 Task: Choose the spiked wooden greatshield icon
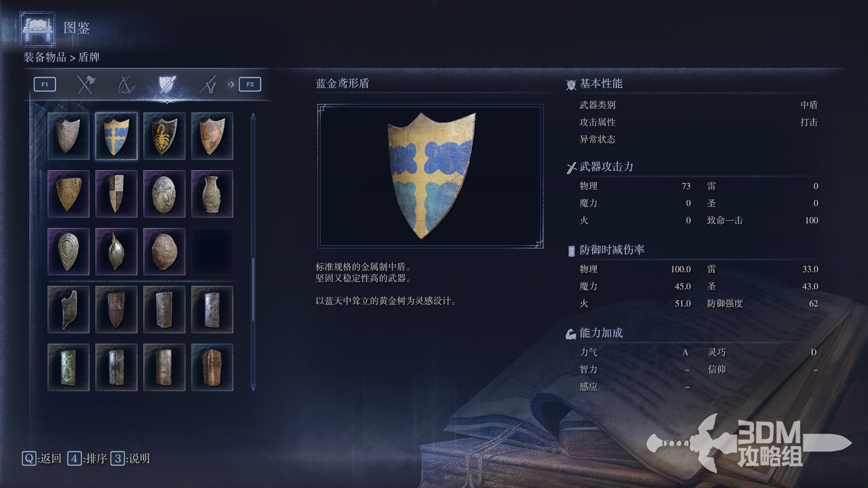point(212,367)
